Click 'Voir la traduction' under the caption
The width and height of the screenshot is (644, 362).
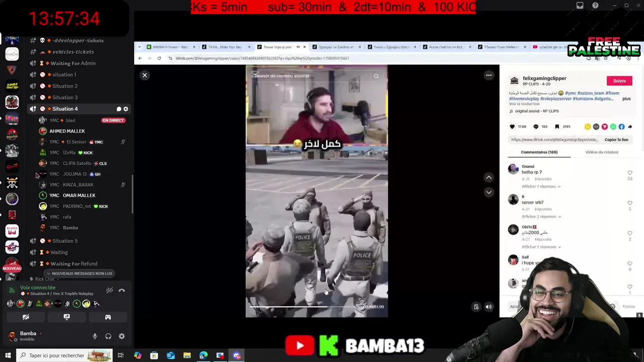click(x=523, y=104)
